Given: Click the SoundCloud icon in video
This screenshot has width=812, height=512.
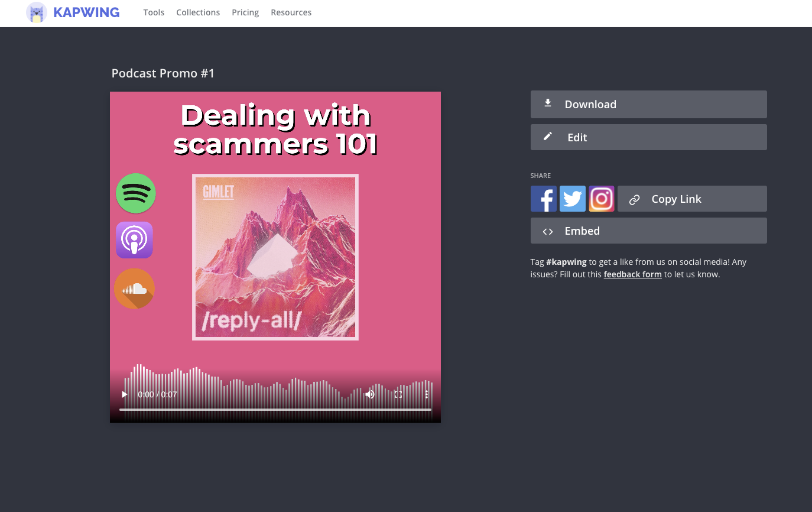Looking at the screenshot, I should click(134, 289).
